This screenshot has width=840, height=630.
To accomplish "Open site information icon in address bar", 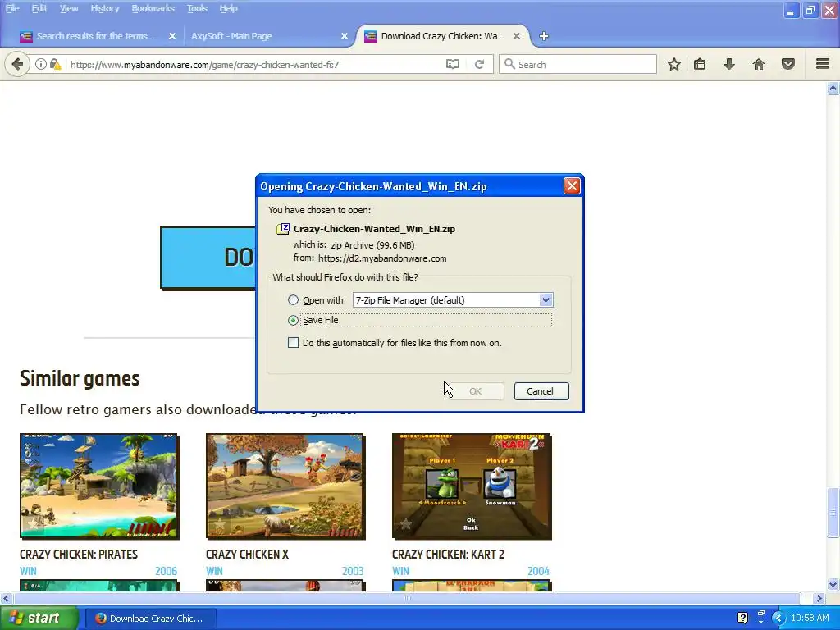I will [x=41, y=64].
